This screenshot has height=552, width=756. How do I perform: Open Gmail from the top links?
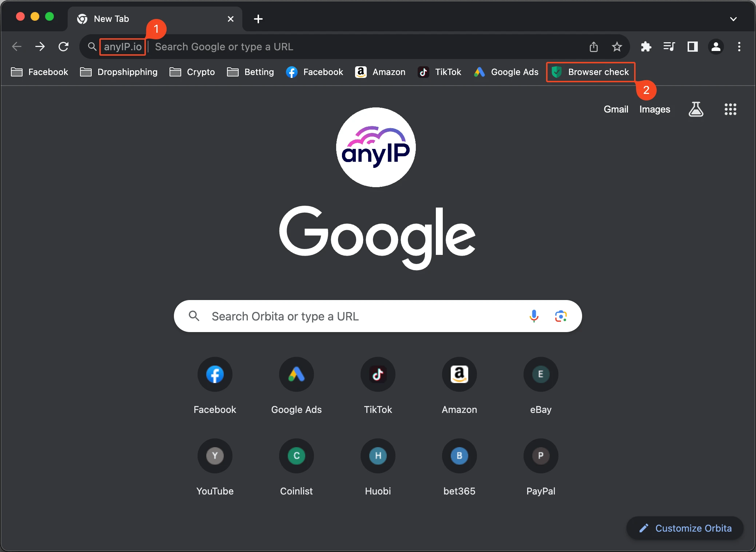pos(616,109)
